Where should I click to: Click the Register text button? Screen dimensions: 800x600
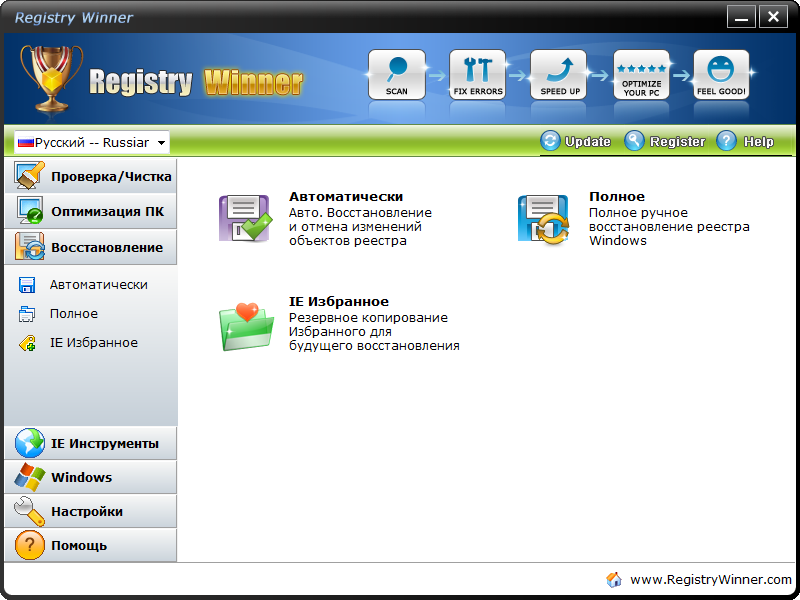677,141
